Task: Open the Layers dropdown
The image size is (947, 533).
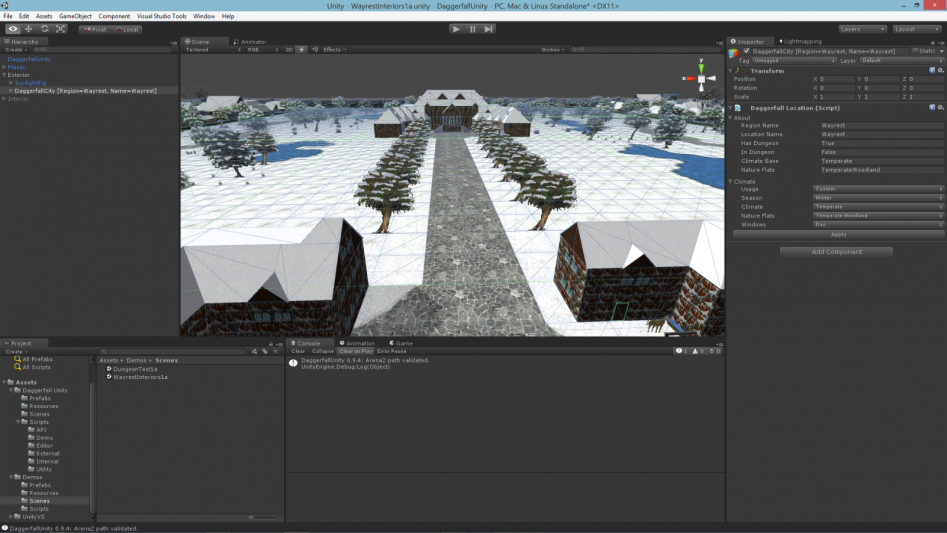Action: tap(862, 29)
